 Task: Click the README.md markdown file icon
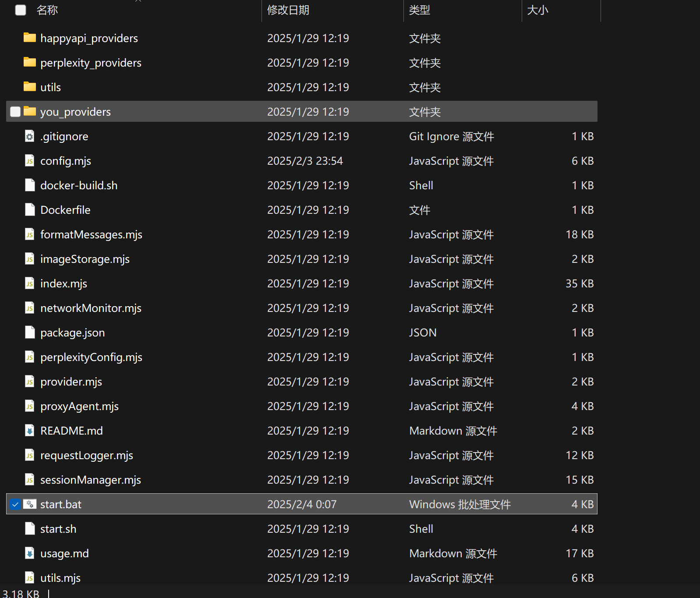[29, 431]
